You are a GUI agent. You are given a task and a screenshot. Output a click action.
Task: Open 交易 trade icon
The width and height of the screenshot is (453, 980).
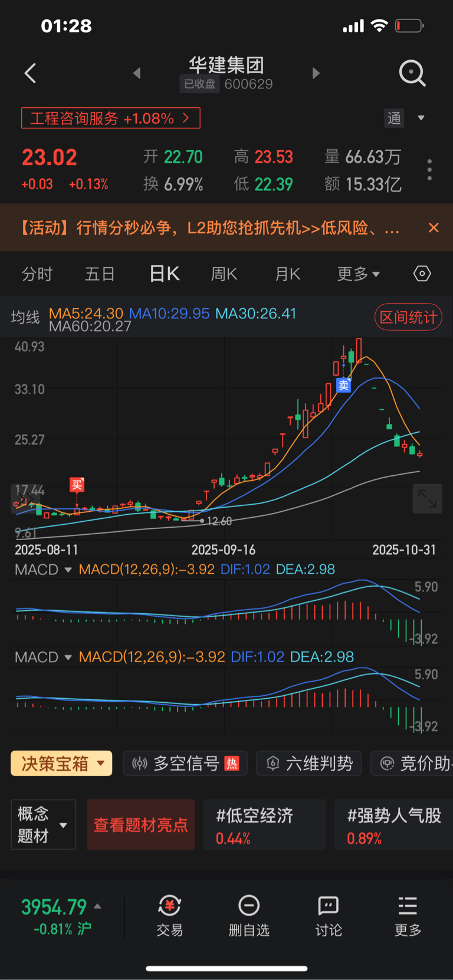170,916
